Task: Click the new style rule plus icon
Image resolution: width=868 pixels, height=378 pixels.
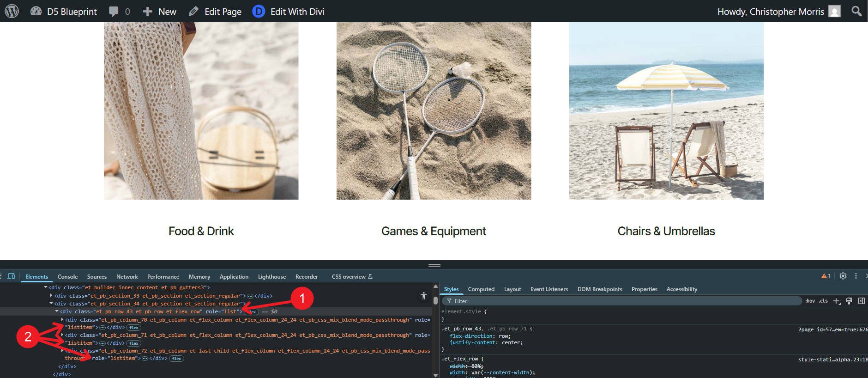Action: coord(836,301)
